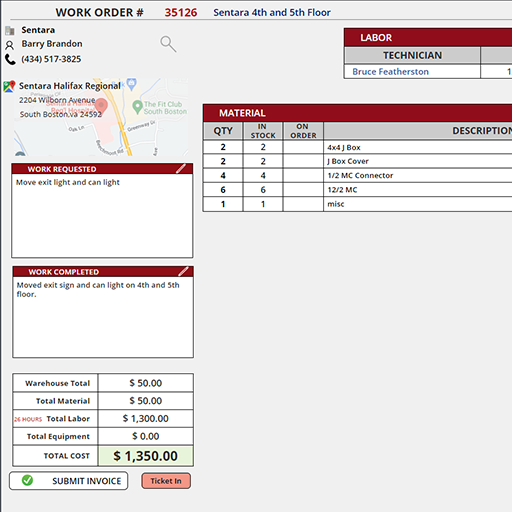Viewport: 512px width, 512px height.
Task: Click the green Total Cost amount field
Action: point(146,456)
